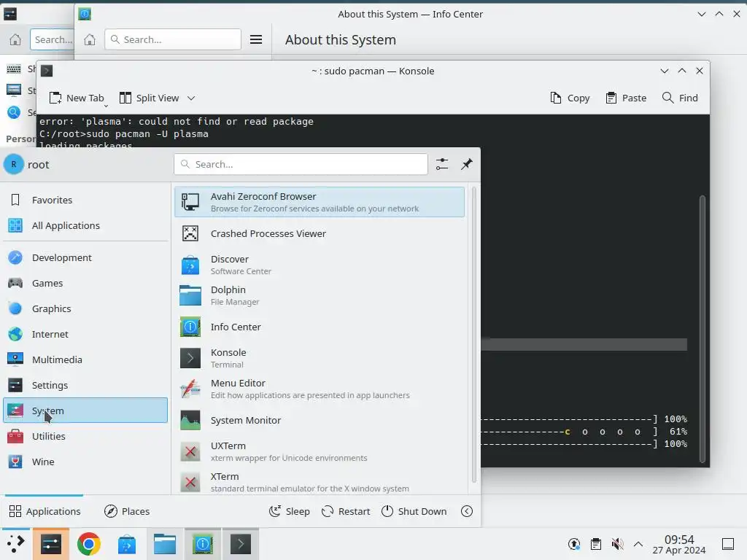Launch Crashed Processes Viewer
The width and height of the screenshot is (747, 560).
click(x=320, y=233)
